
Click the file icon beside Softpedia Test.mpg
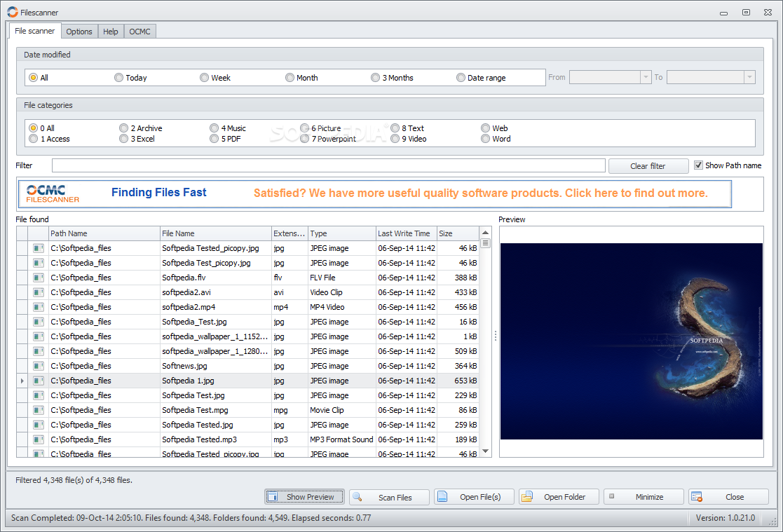(x=38, y=410)
